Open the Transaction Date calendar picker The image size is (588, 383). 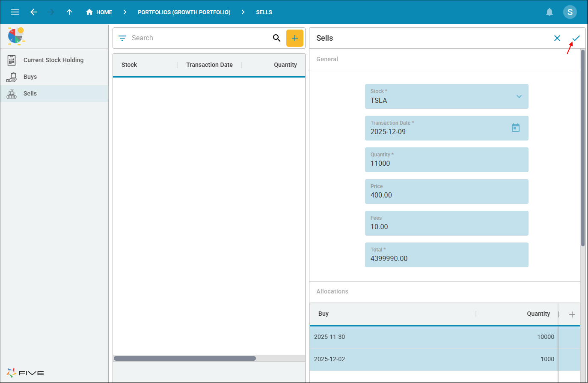point(516,128)
